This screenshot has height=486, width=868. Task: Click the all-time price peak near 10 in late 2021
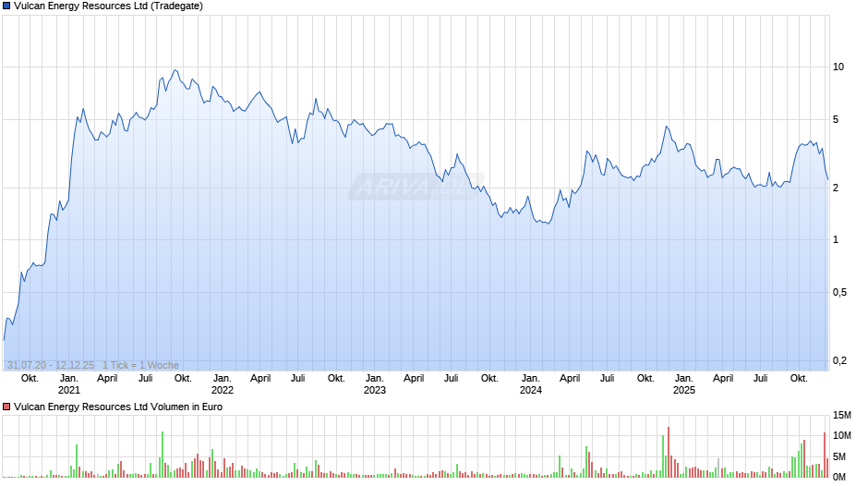175,70
